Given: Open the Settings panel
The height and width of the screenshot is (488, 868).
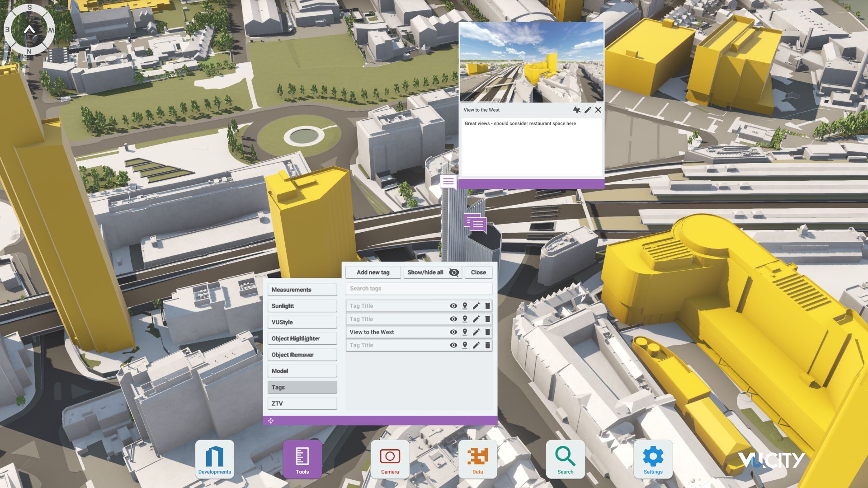Looking at the screenshot, I should pyautogui.click(x=653, y=459).
